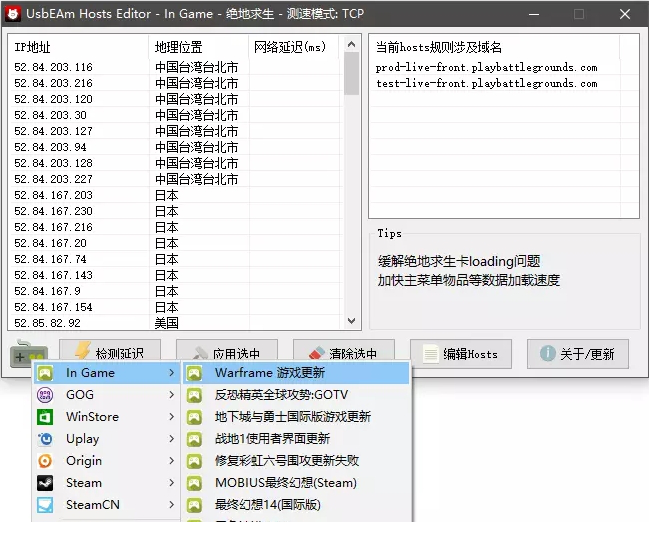Select IP row 52.84.203.30
This screenshot has width=649, height=542.
click(176, 115)
